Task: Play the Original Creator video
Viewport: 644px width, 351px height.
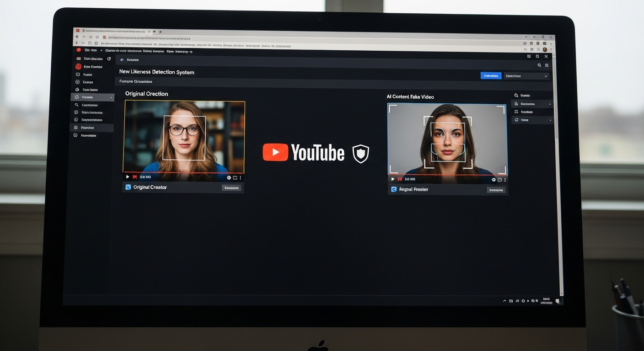Action: tap(128, 177)
